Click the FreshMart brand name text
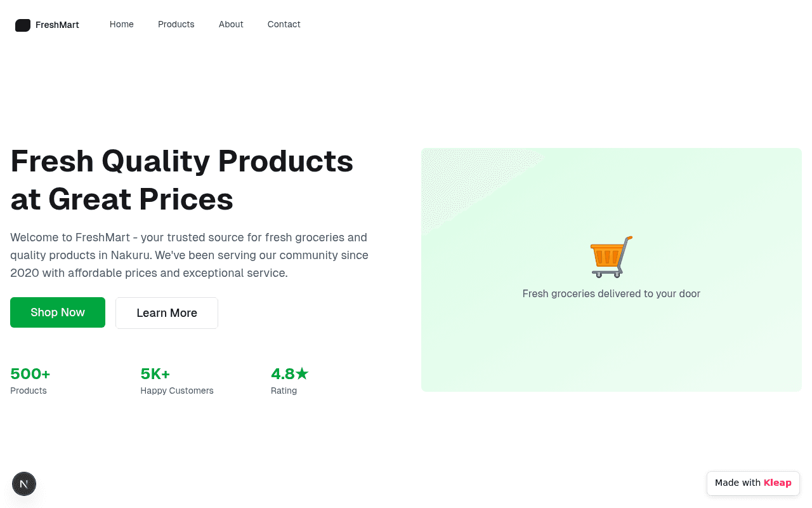The height and width of the screenshot is (508, 812). pyautogui.click(x=57, y=25)
